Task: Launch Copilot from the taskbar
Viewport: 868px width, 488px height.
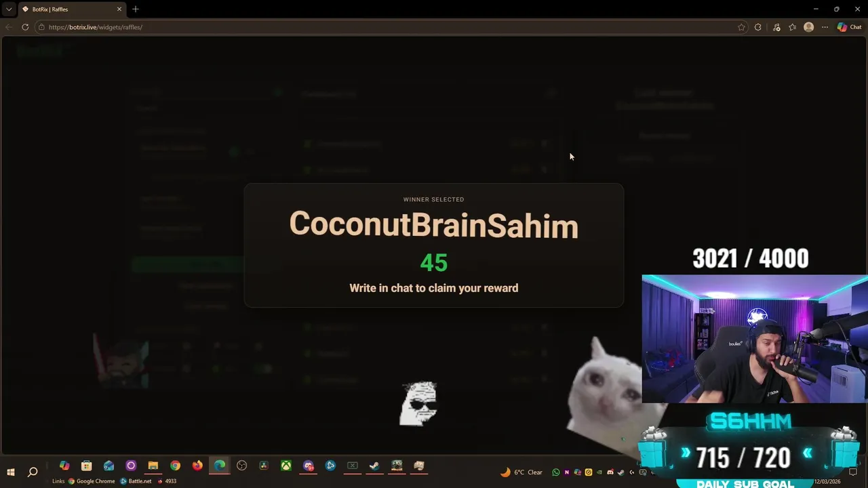Action: pos(64,466)
